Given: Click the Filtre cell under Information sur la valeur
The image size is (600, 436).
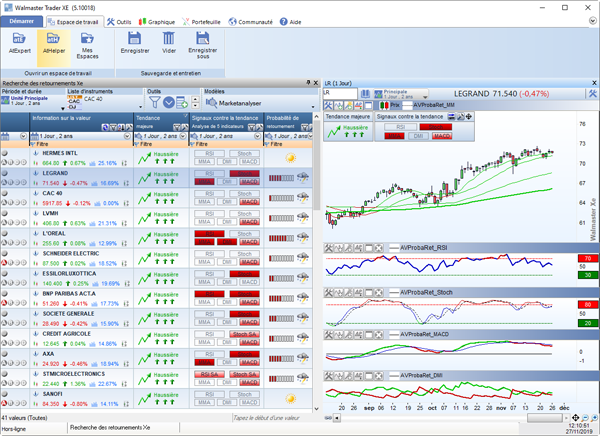Looking at the screenshot, I should [81, 144].
